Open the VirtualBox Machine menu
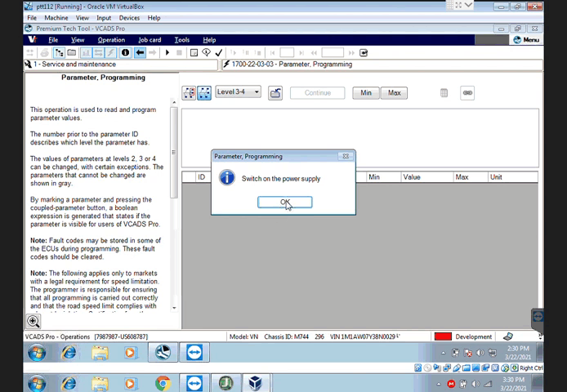This screenshot has height=392, width=567. tap(56, 18)
